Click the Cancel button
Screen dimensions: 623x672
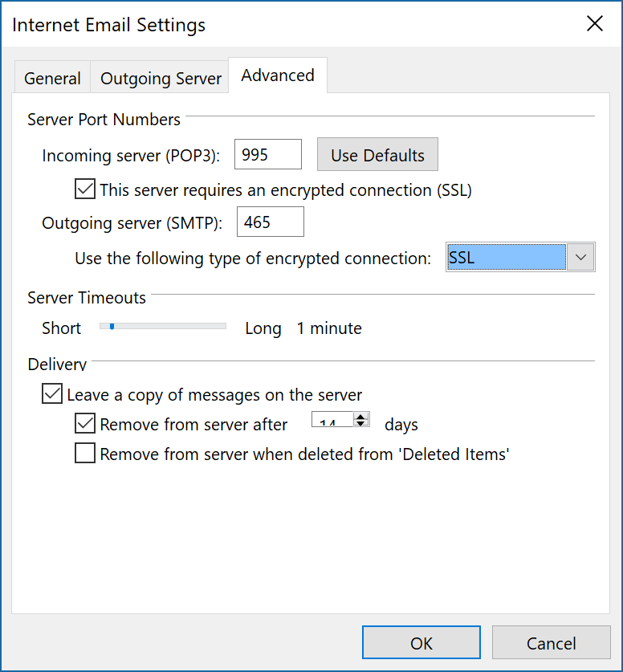pos(551,643)
